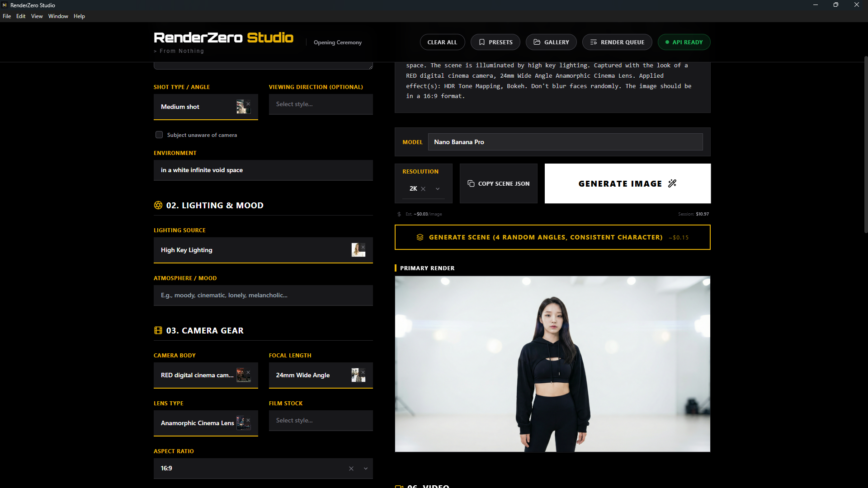Screen dimensions: 868x488
Task: Remove the High Key Lighting style chip
Action: point(363,247)
